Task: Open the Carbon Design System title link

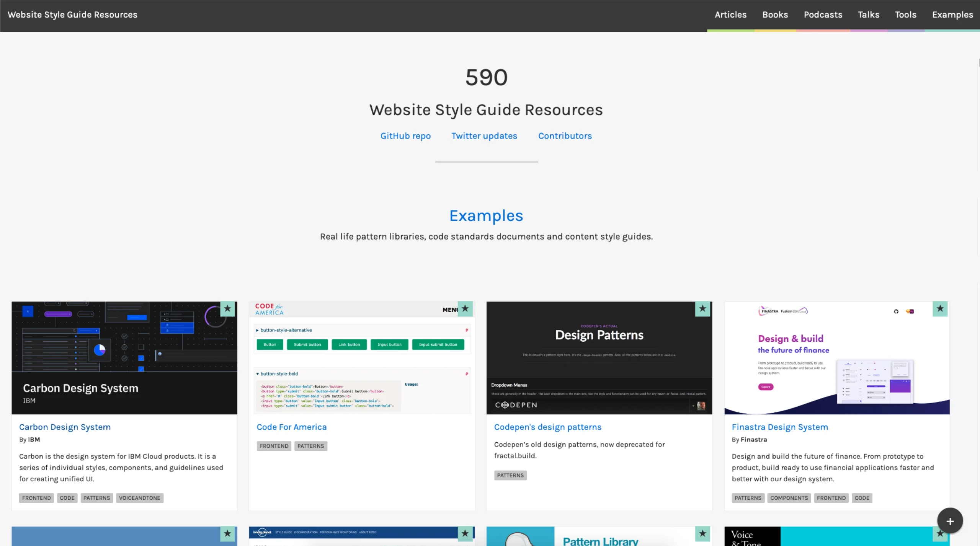Action: (65, 427)
